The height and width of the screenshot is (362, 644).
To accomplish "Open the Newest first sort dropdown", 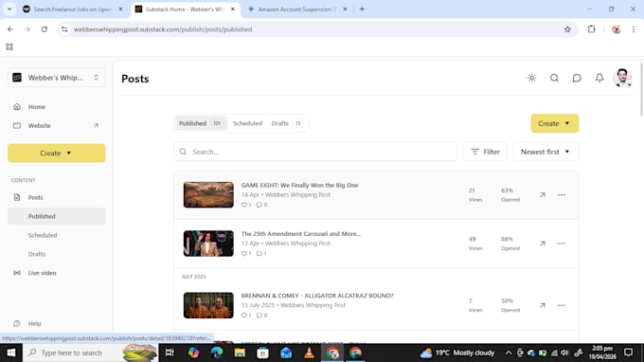I will coord(546,152).
